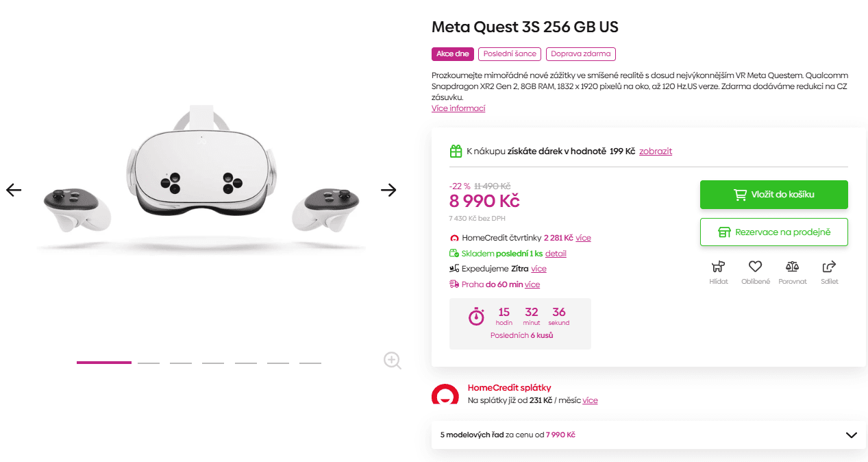Click the Doprava zdarma label

point(581,53)
